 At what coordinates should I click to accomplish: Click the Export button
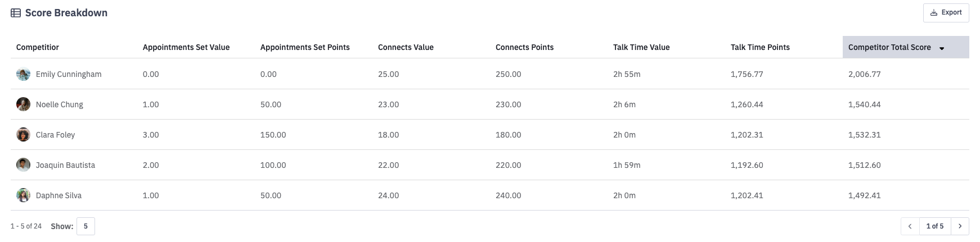(x=946, y=12)
